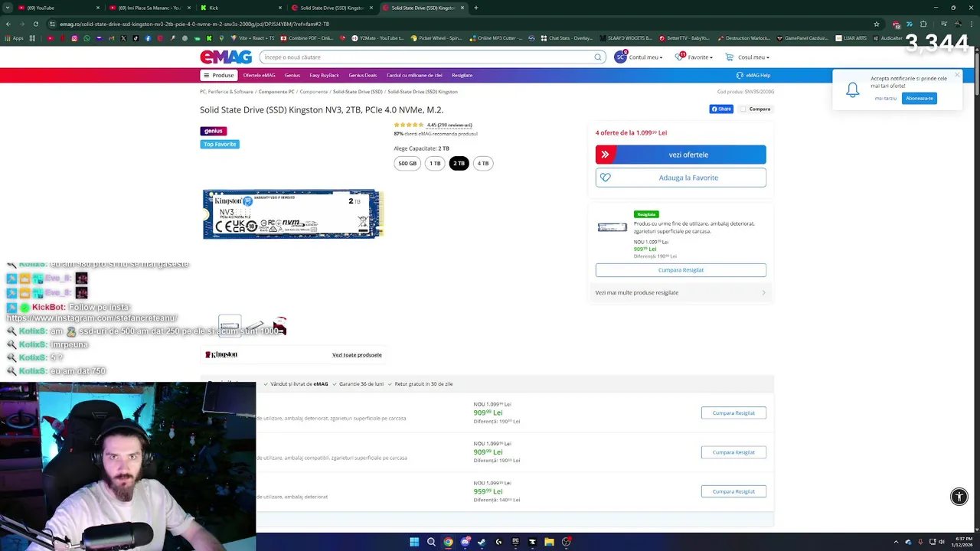The image size is (980, 551).
Task: Open Cardul cu milioane de idei
Action: pyautogui.click(x=414, y=76)
